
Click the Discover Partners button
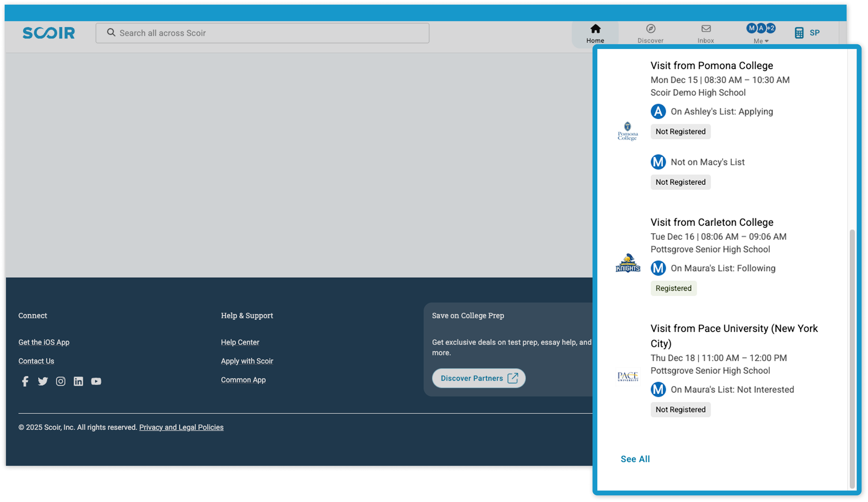tap(478, 378)
